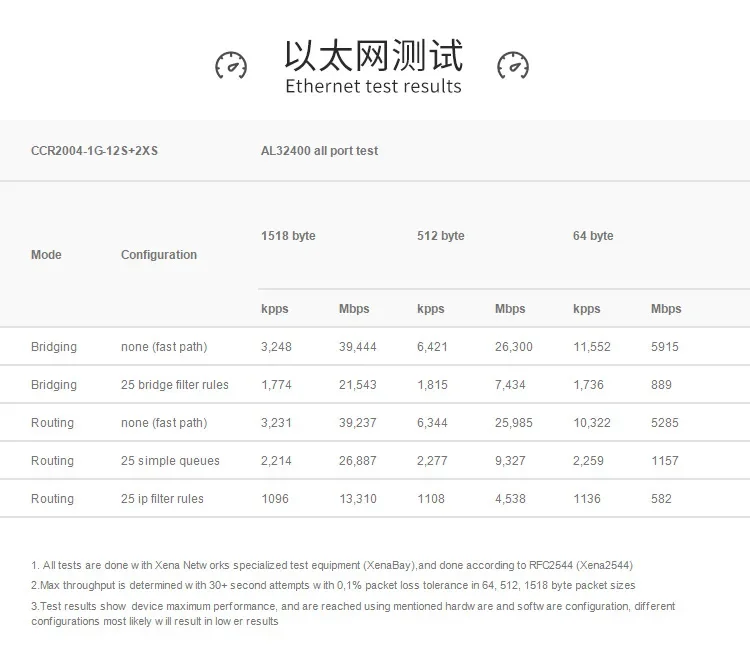Click the kpps subheader under 64 byte
Image resolution: width=750 pixels, height=669 pixels.
586,309
